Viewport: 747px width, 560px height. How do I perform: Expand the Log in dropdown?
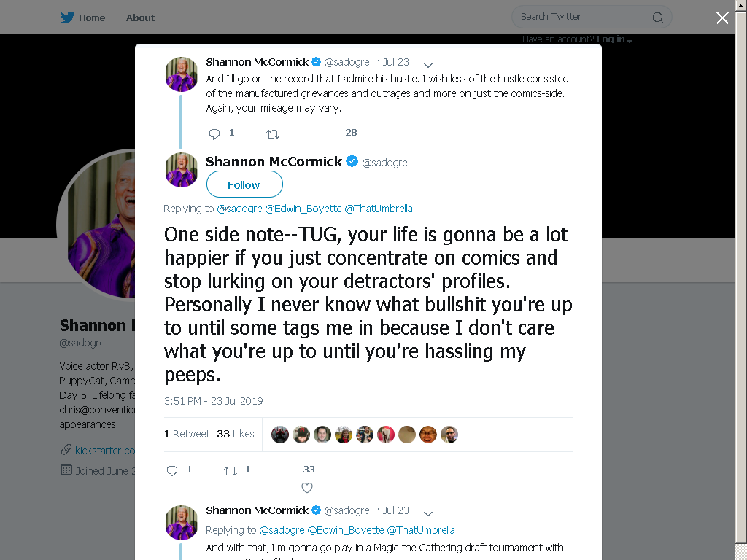[614, 39]
